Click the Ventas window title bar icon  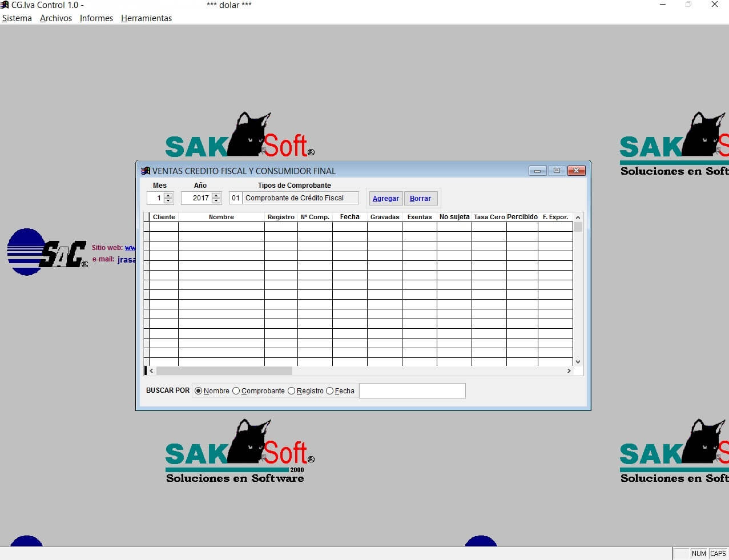click(146, 171)
